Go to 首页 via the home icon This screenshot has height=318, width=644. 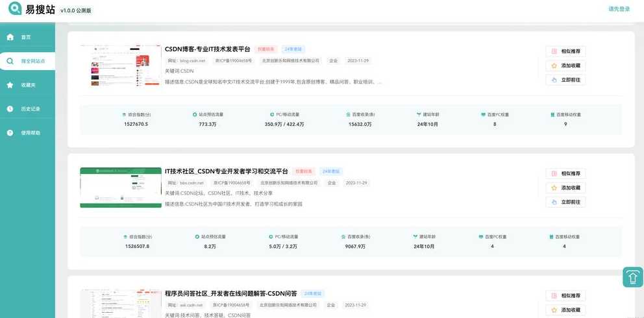pyautogui.click(x=10, y=38)
